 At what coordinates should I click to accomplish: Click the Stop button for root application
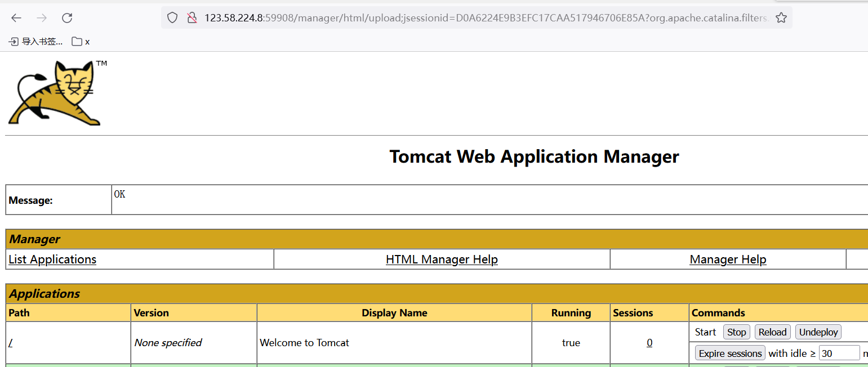tap(736, 332)
